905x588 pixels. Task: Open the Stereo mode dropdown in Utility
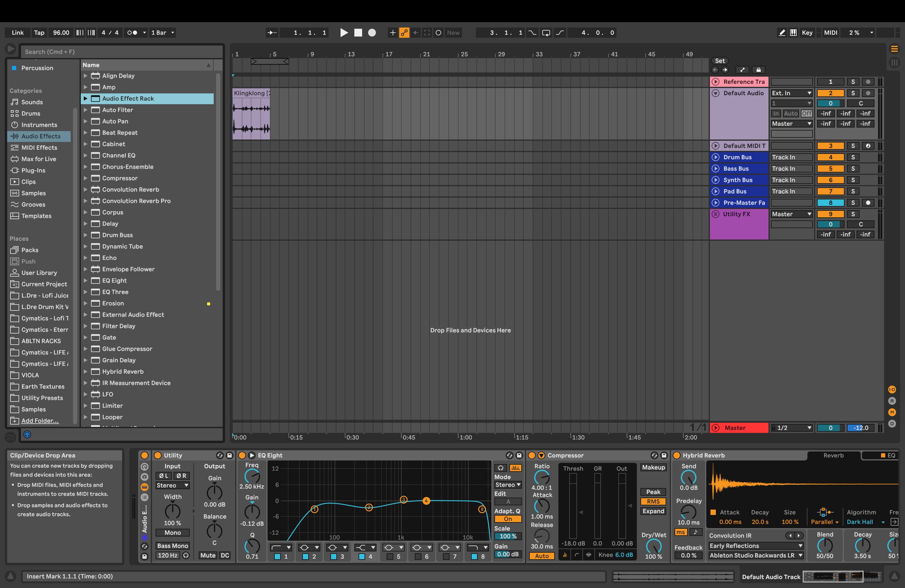(172, 485)
